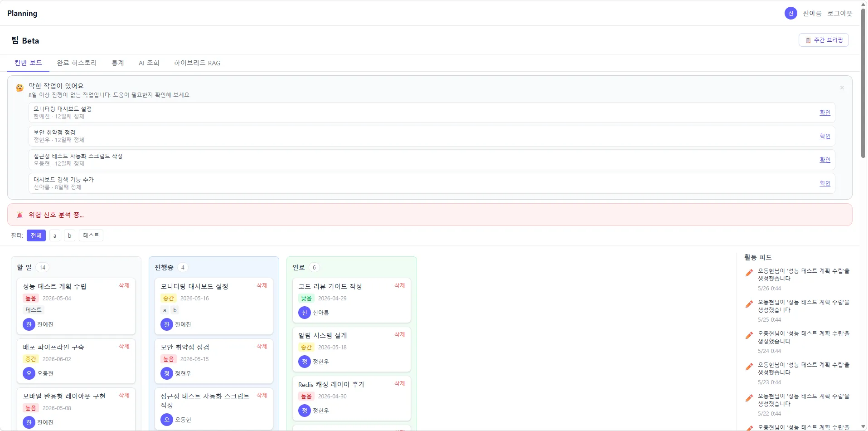Delete the 코드 리뷰 가이드 작성 card
This screenshot has height=431, width=868.
tap(400, 285)
